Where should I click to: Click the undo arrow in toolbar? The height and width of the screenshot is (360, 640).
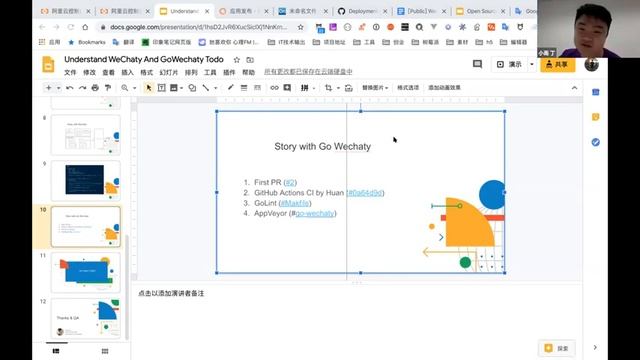pos(70,88)
